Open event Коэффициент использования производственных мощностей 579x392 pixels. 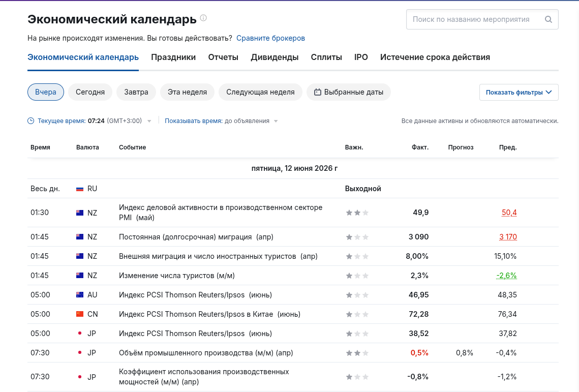coord(204,377)
